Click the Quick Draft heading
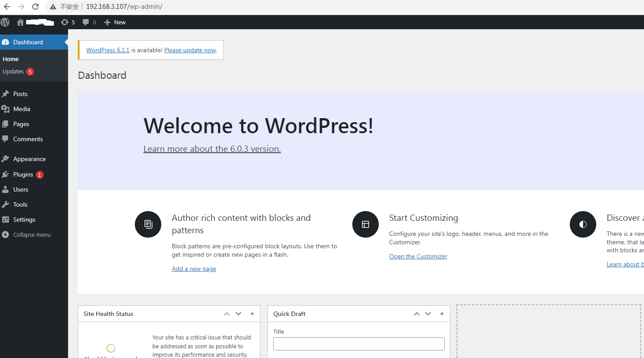644x358 pixels. pos(290,314)
